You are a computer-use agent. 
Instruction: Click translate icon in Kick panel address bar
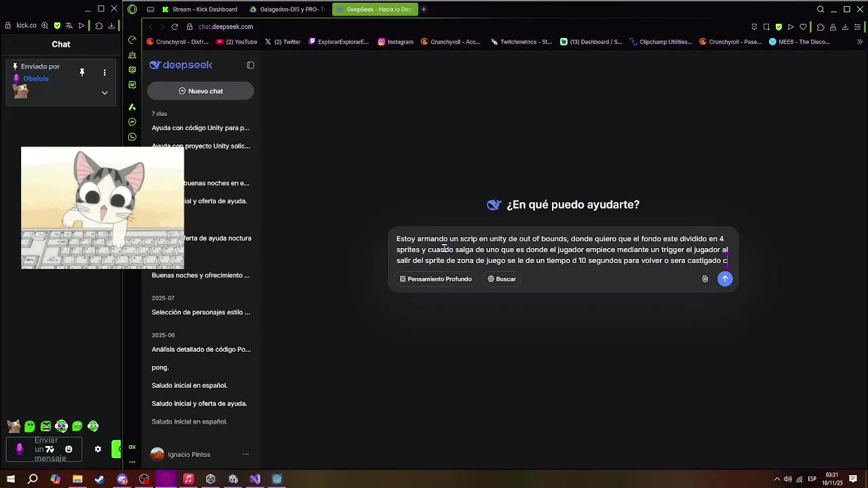coord(68,26)
